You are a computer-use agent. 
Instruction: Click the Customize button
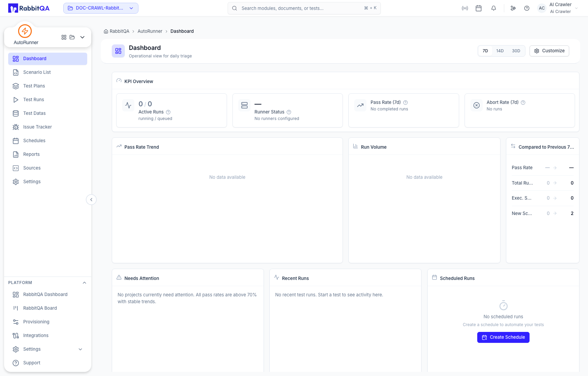[549, 51]
